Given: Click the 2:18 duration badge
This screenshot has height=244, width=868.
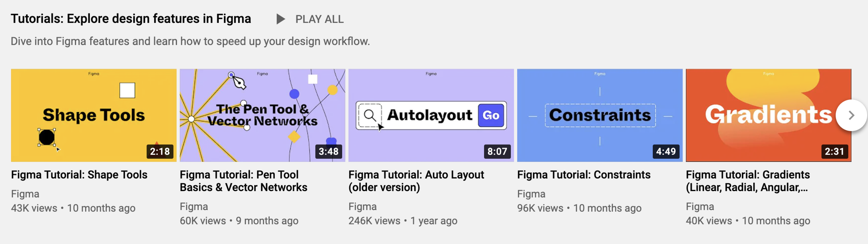Looking at the screenshot, I should tap(160, 151).
